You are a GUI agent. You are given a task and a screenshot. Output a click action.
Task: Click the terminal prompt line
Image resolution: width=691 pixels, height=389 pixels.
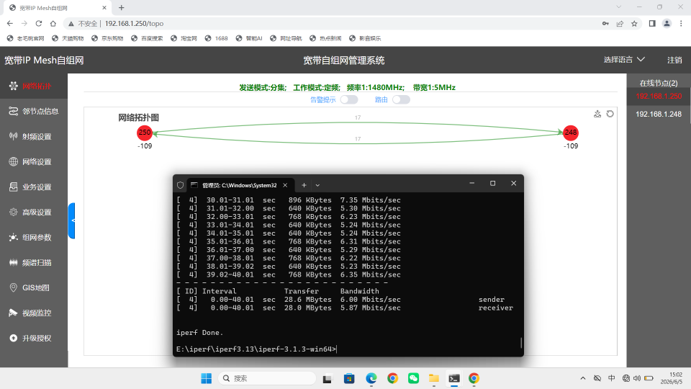coord(256,349)
